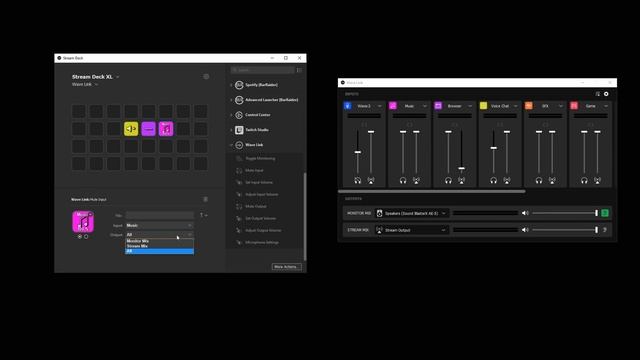Open the Wave:3 channel dropdown arrow

[x=380, y=106]
